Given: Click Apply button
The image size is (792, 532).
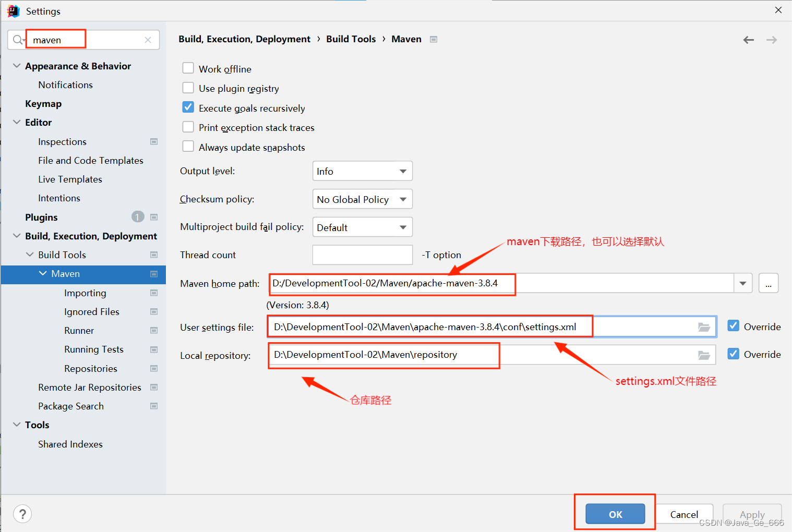Looking at the screenshot, I should [x=752, y=514].
